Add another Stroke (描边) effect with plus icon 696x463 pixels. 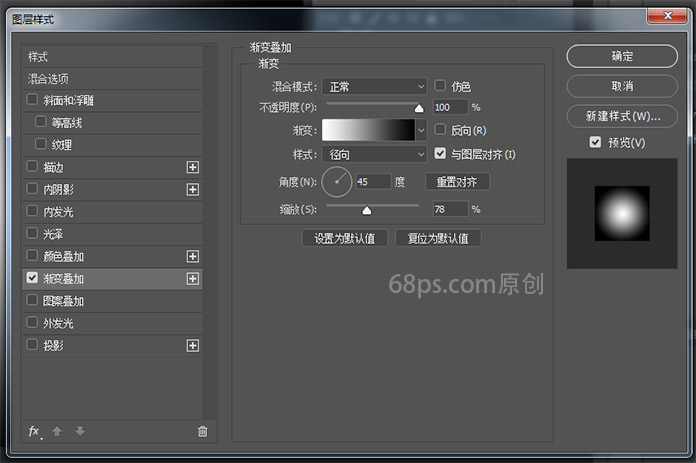[x=193, y=167]
